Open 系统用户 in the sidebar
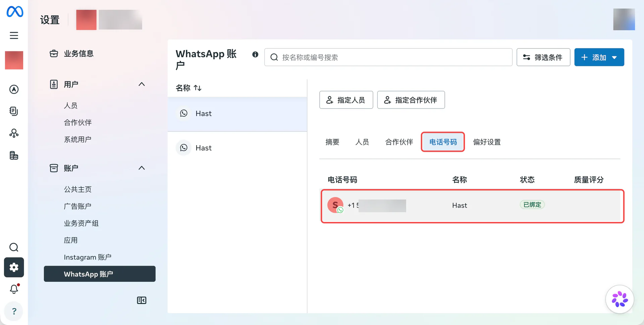Viewport: 644px width, 325px height. point(78,140)
